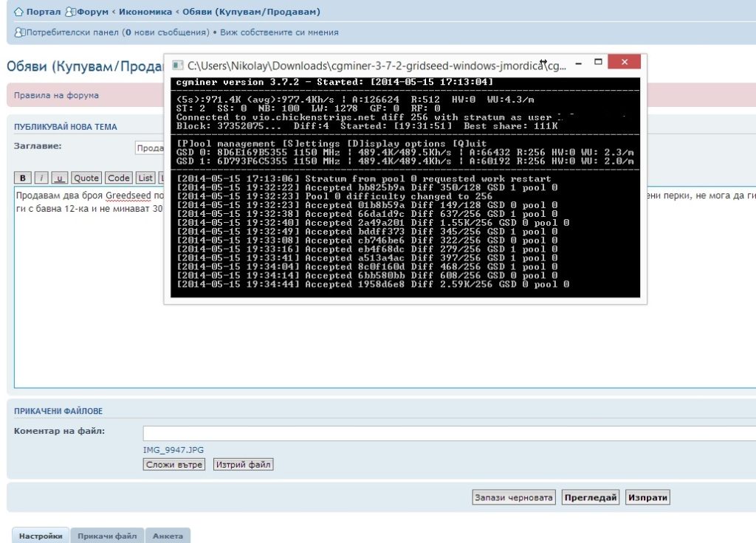Click the Изтрий файл button

[x=244, y=464]
